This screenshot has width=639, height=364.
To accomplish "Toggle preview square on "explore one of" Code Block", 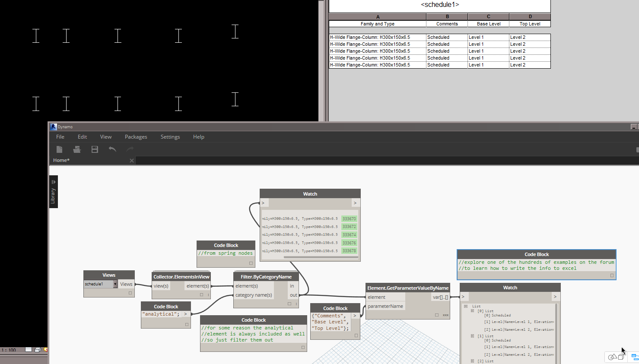I will pos(612,275).
